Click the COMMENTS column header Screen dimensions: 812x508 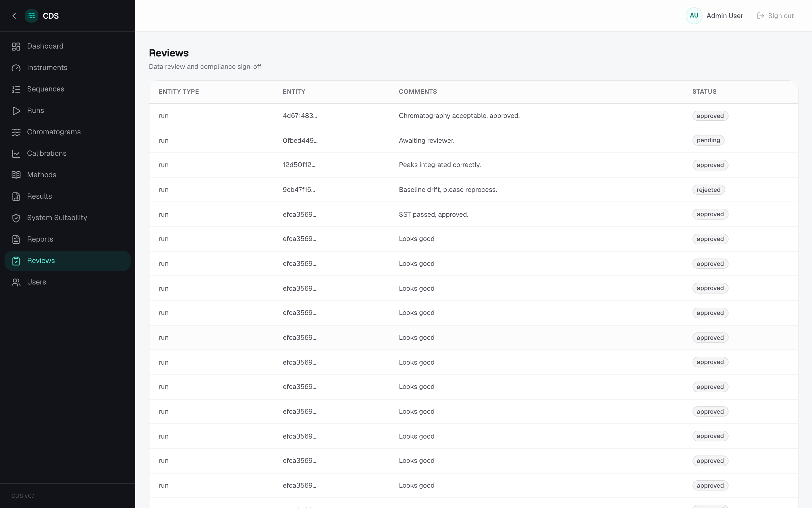pos(418,92)
